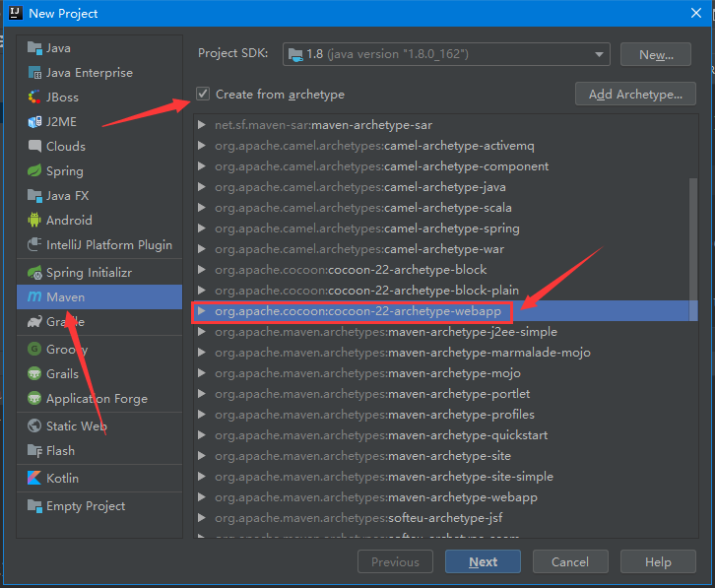
Task: Open Help for New Project
Action: coord(658,561)
